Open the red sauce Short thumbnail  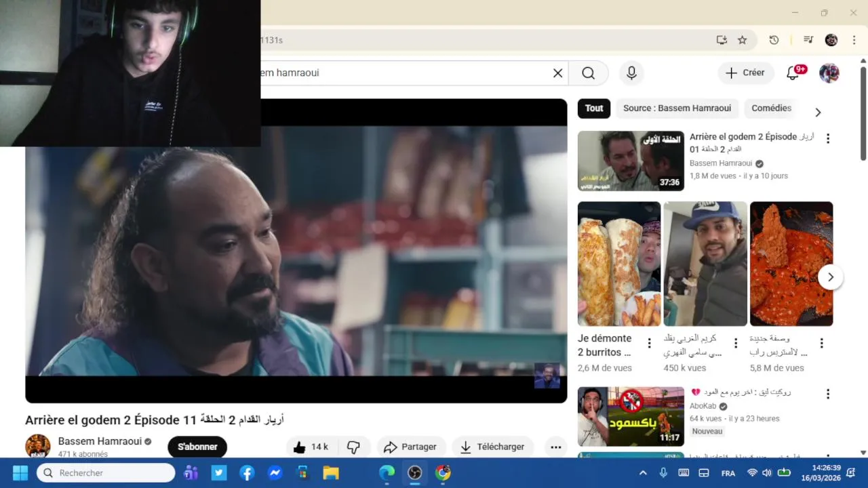point(791,264)
